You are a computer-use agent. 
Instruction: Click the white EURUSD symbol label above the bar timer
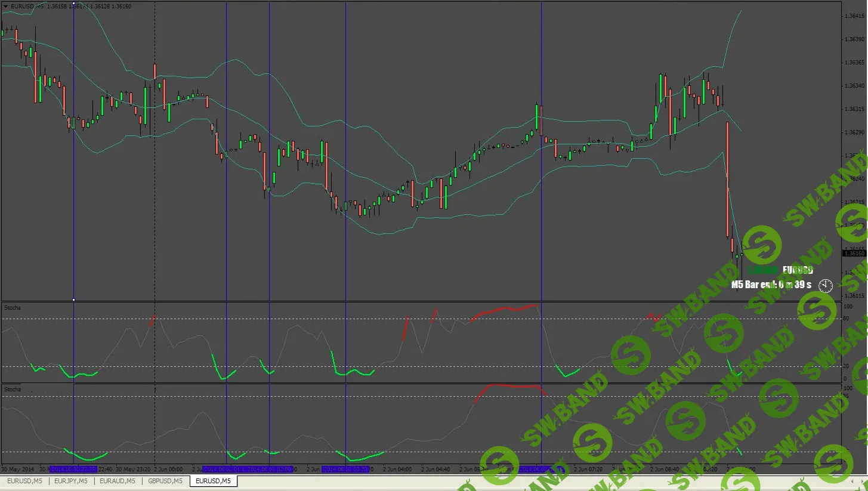797,270
